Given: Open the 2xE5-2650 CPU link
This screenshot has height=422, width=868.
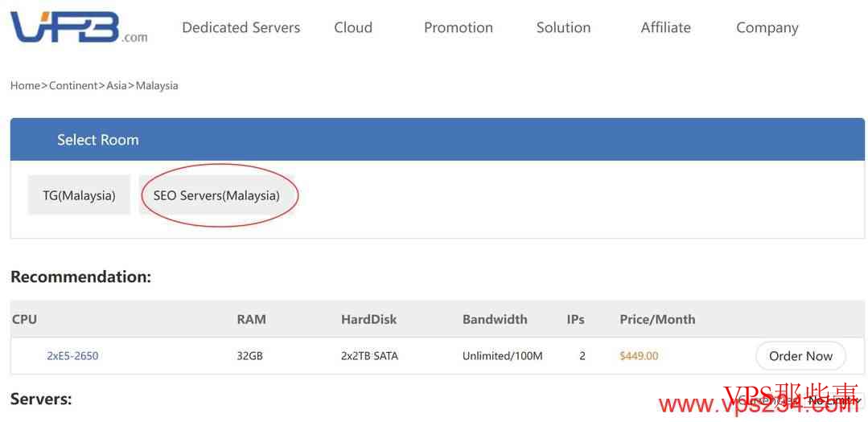Looking at the screenshot, I should [x=72, y=355].
